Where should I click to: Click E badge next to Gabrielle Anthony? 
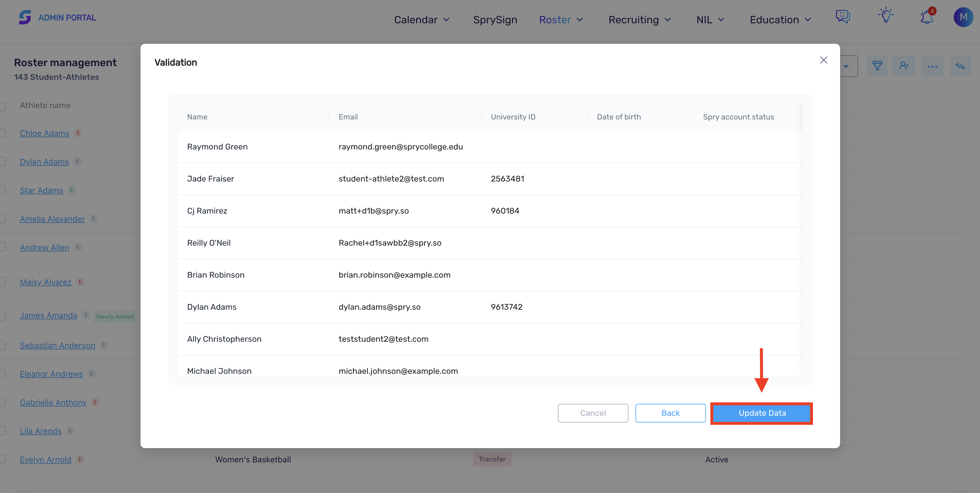coord(95,402)
